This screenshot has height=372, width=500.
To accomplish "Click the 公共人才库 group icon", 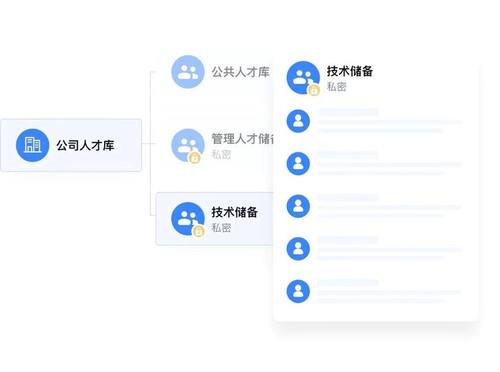I will (188, 72).
